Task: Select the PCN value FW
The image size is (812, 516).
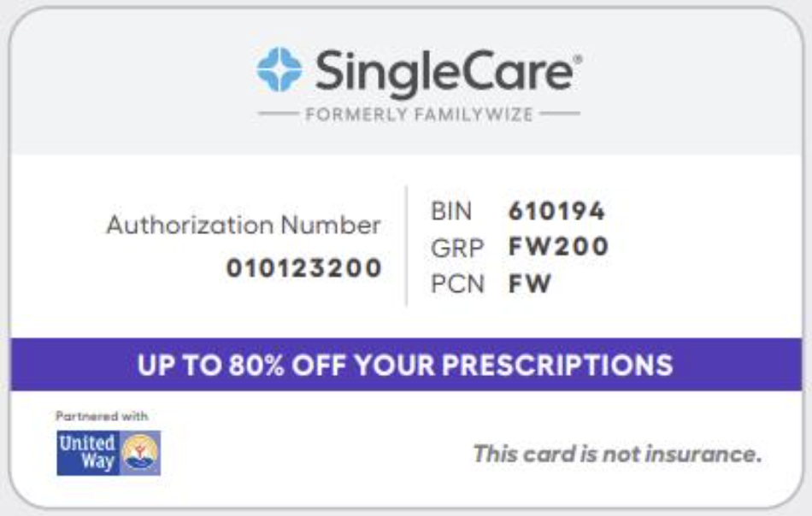Action: pyautogui.click(x=530, y=284)
